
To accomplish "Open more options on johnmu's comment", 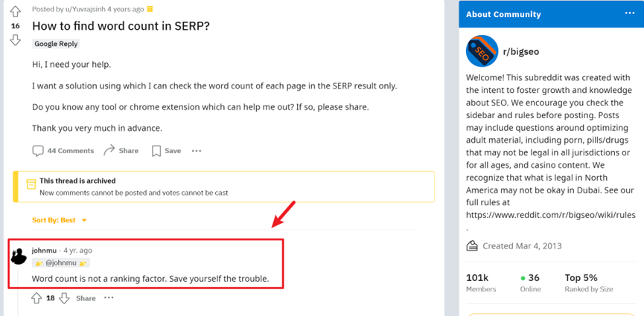I will tap(109, 298).
